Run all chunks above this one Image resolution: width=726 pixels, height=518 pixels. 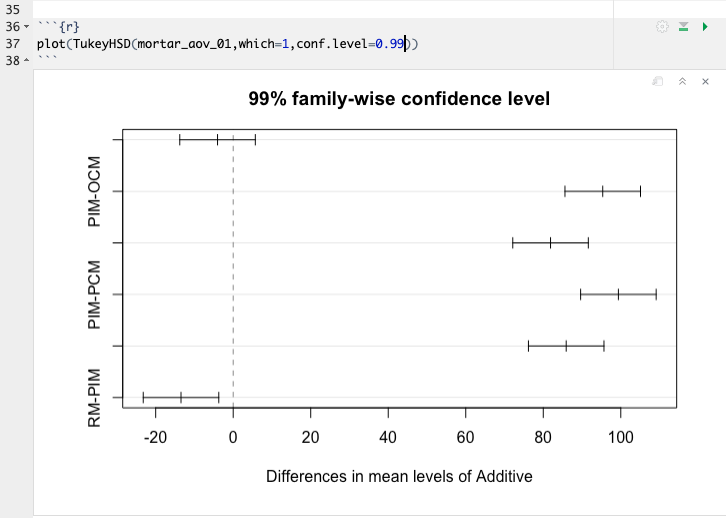[x=683, y=27]
